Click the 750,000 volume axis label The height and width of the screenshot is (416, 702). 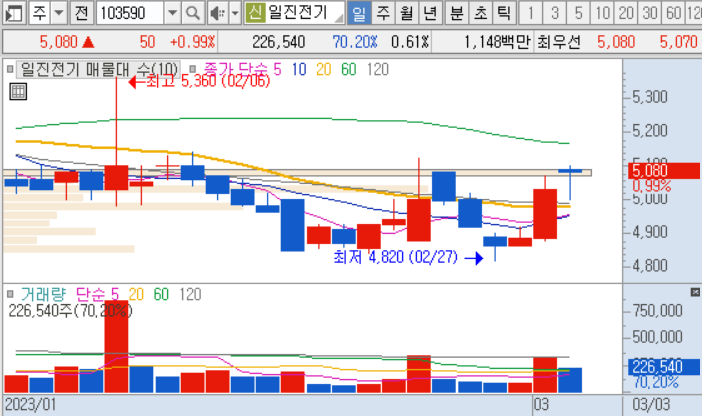pyautogui.click(x=657, y=310)
